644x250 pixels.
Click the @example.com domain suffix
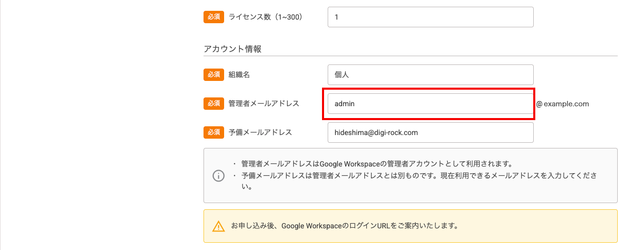pos(563,104)
